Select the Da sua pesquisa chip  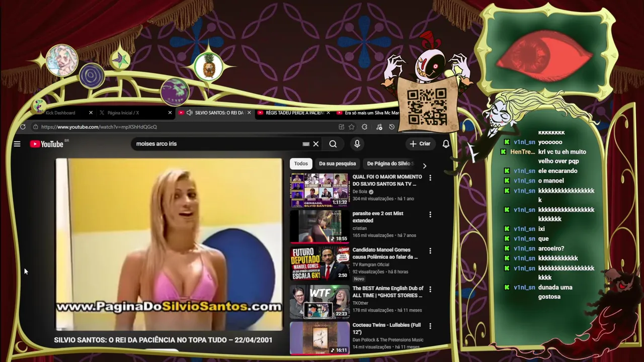click(337, 163)
